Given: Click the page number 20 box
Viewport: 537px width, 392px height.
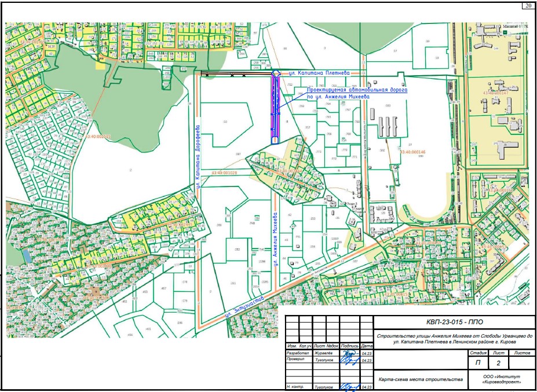Looking at the screenshot, I should point(528,6).
